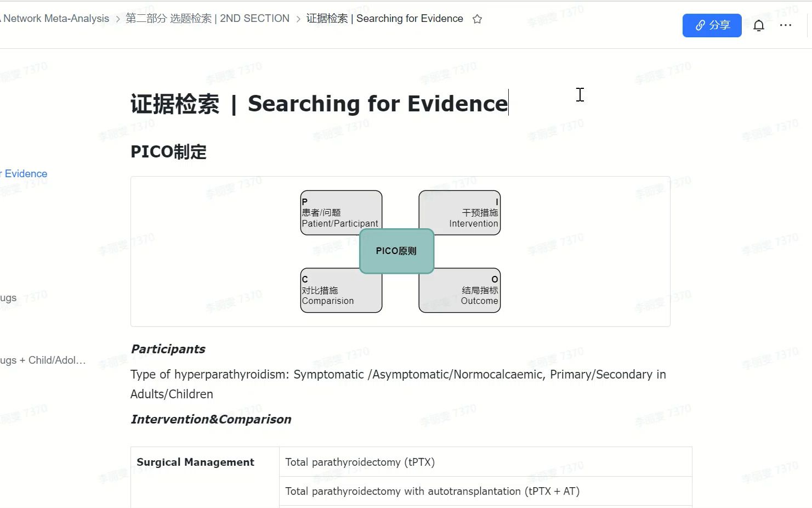Open the more options ellipsis menu
Image resolution: width=812 pixels, height=508 pixels.
(x=786, y=25)
